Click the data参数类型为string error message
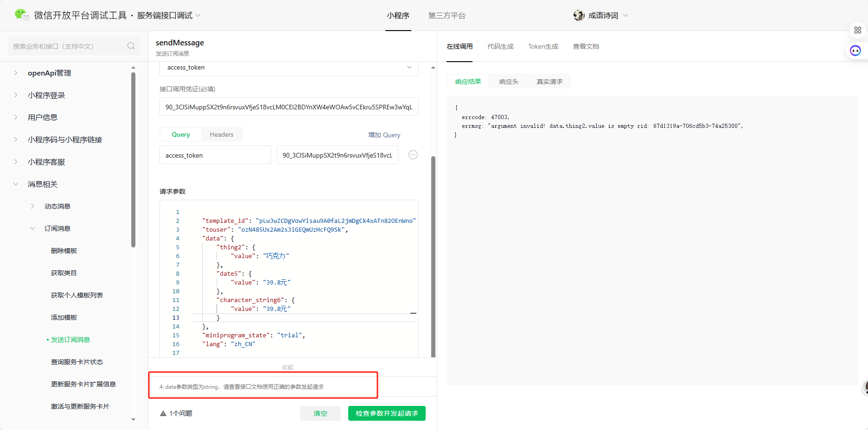The width and height of the screenshot is (868, 430). 242,387
